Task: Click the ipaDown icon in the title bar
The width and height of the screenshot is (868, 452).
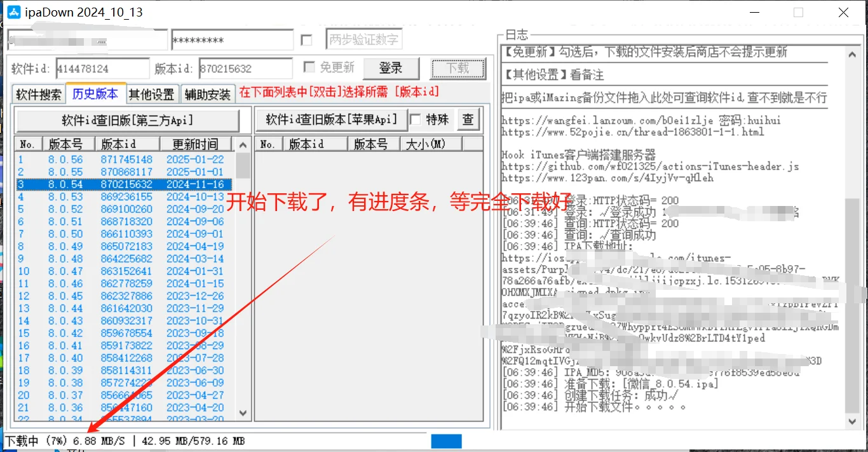Action: click(13, 11)
